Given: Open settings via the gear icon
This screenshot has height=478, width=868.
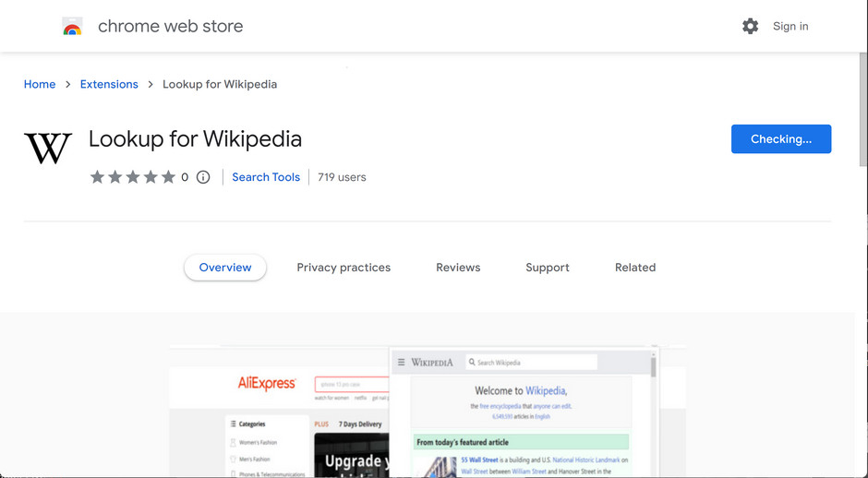Looking at the screenshot, I should point(750,27).
